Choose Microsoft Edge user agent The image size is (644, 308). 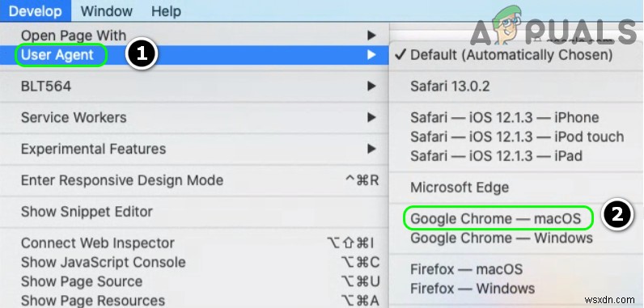(x=516, y=188)
